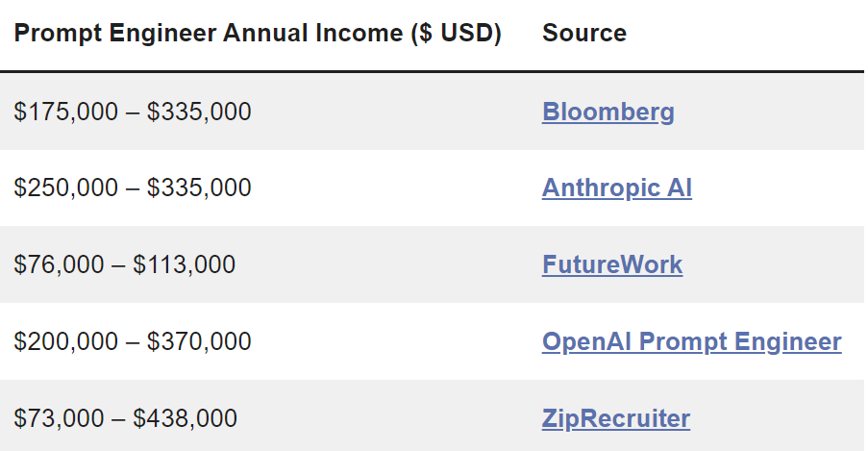Select the Anthropic AI salary range cell
The image size is (868, 451).
coord(133,188)
